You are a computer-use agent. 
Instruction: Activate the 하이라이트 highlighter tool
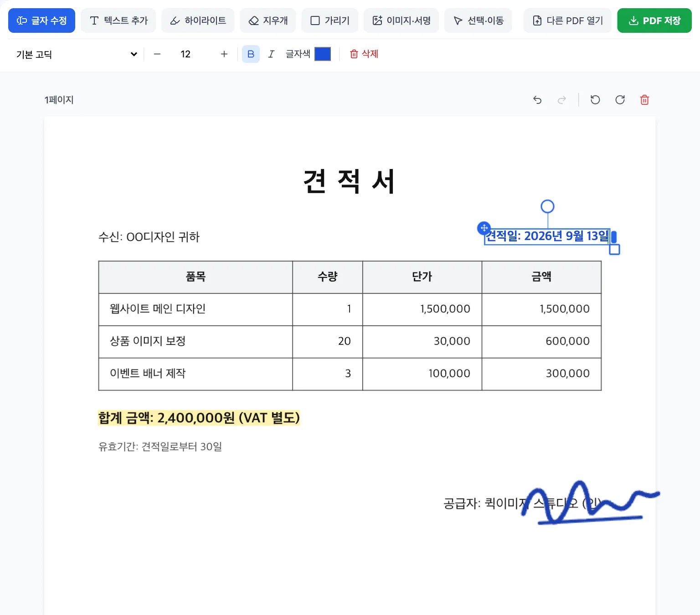pyautogui.click(x=198, y=20)
